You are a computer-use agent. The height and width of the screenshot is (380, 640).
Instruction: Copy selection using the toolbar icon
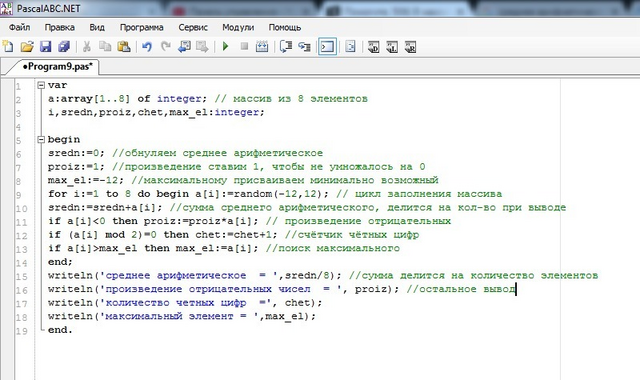[x=105, y=47]
